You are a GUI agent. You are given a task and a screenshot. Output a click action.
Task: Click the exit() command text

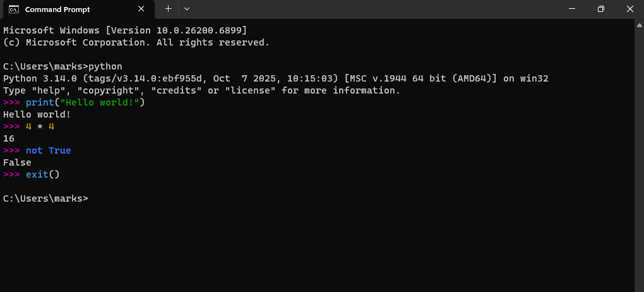tap(43, 174)
